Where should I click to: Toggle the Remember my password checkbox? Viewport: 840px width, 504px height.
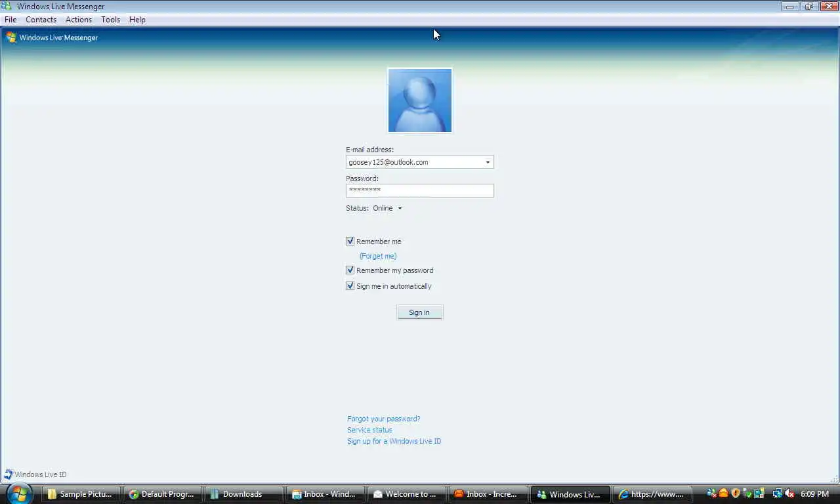350,270
